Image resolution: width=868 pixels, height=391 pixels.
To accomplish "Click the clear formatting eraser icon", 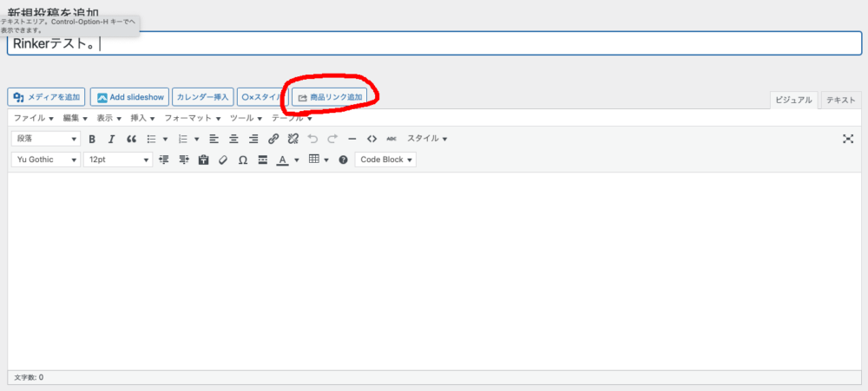I will click(223, 160).
